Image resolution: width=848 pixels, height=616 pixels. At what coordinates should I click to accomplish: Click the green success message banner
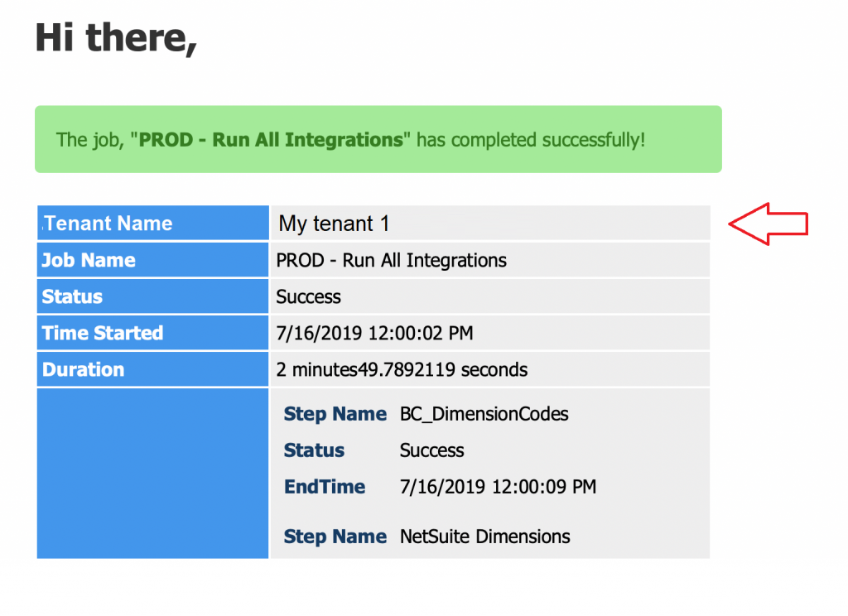378,139
